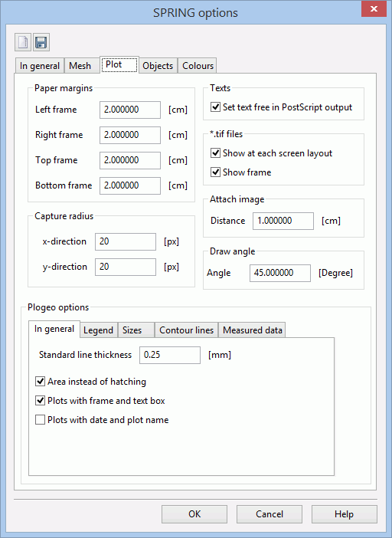392x538 pixels.
Task: Click the *.tif files group label
Action: [x=226, y=134]
